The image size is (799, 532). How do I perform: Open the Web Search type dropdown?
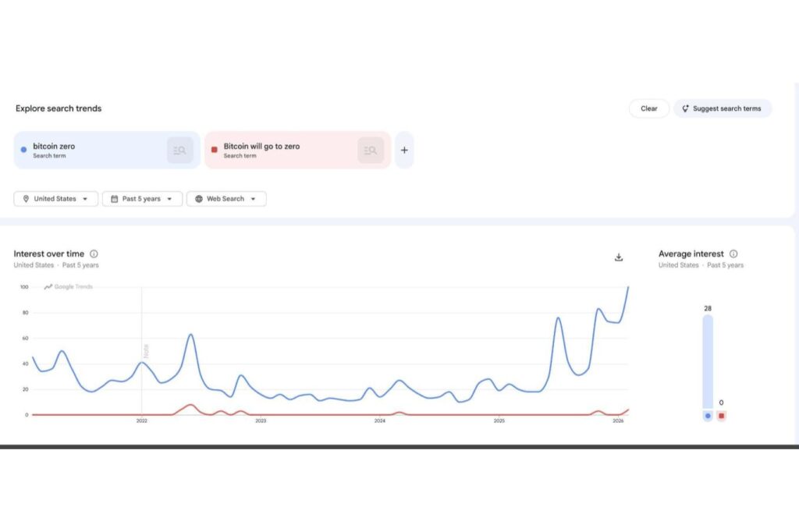[226, 199]
